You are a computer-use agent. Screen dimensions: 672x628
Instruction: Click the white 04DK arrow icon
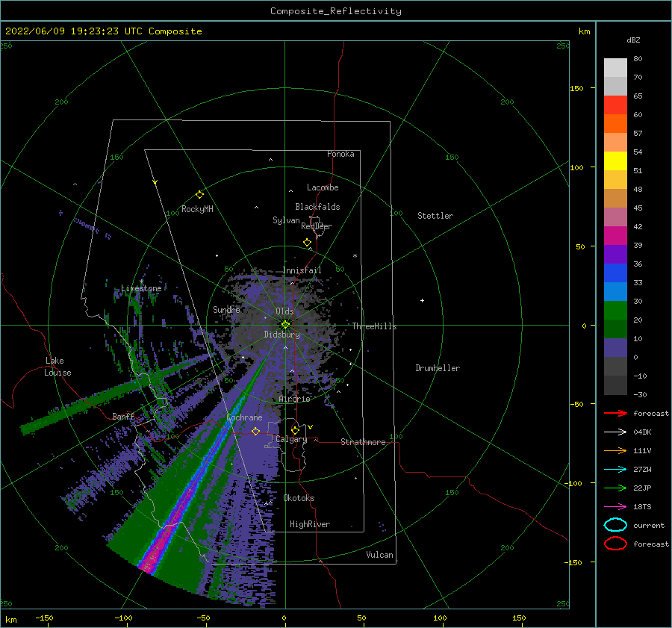pyautogui.click(x=615, y=432)
